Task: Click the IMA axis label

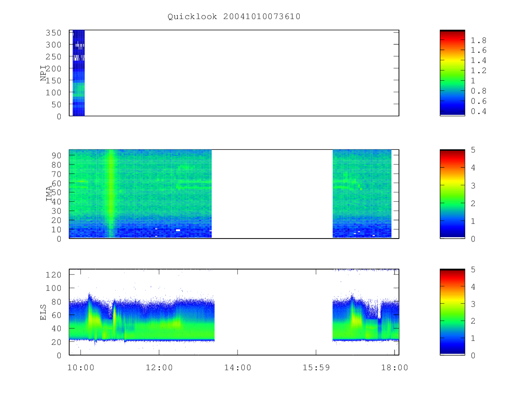Action: tap(49, 194)
